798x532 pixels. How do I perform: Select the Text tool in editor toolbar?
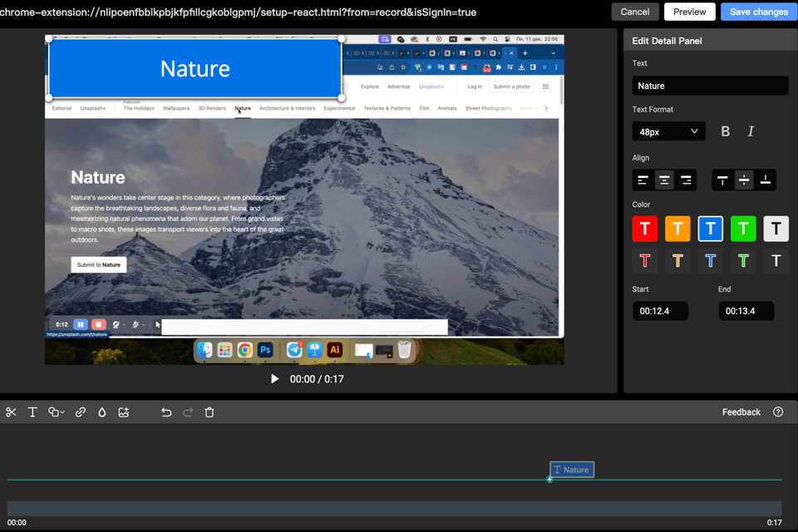tap(32, 412)
